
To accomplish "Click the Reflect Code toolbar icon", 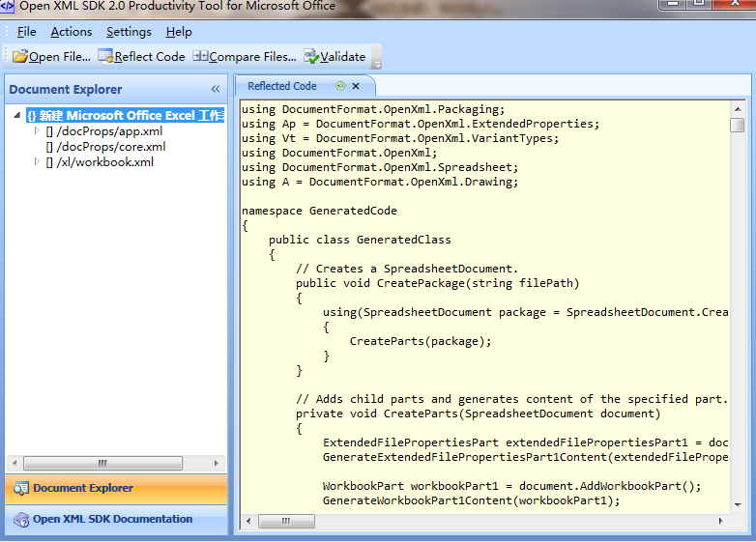I will point(105,57).
